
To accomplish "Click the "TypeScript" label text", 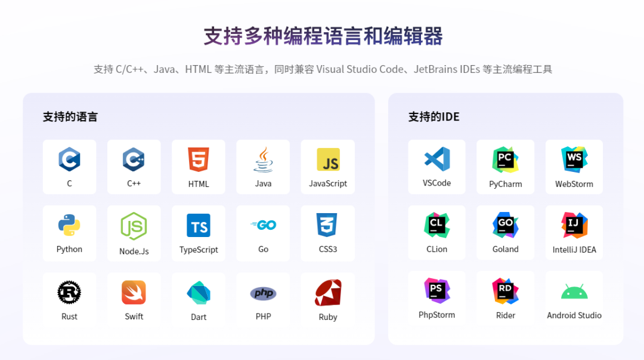I will [199, 250].
